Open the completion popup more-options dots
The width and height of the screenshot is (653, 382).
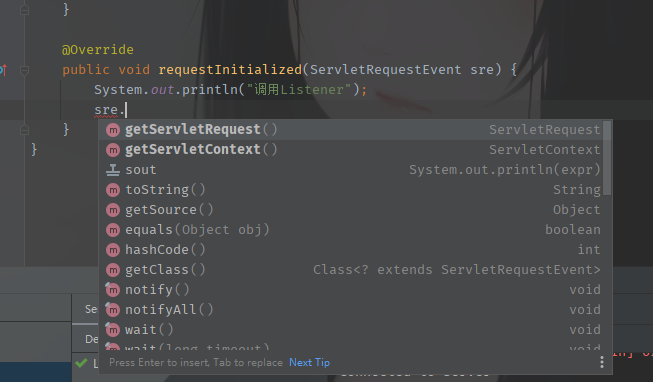602,362
